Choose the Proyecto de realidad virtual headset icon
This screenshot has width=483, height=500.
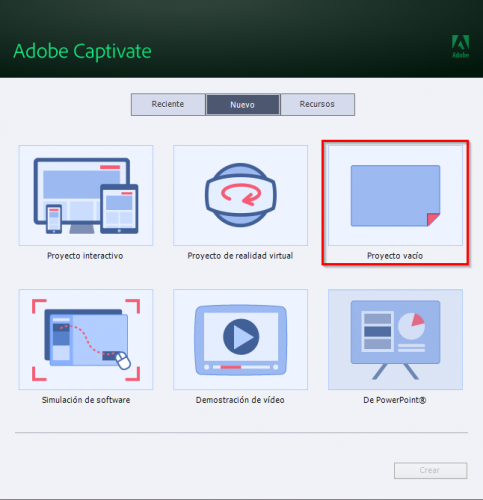pos(240,195)
